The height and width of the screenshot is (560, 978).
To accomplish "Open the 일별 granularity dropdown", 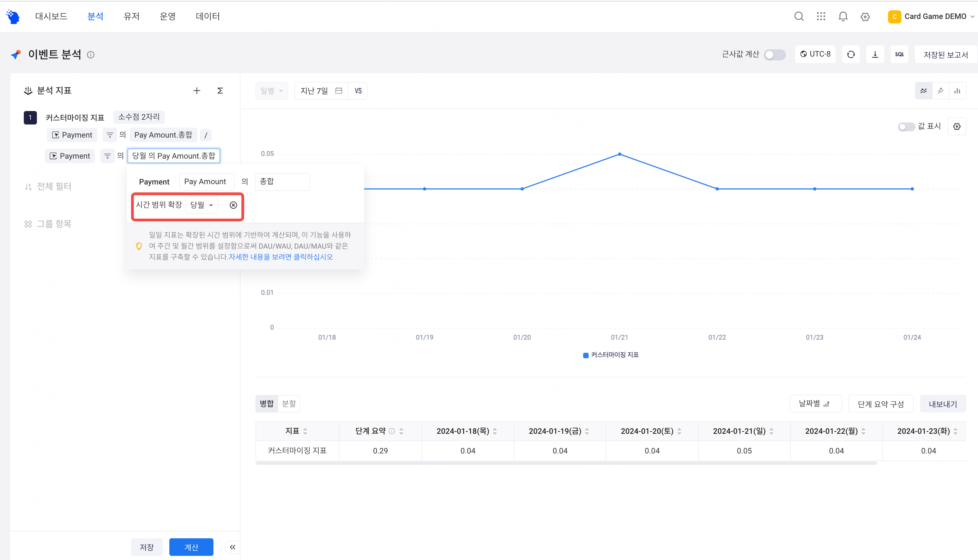I will point(271,91).
